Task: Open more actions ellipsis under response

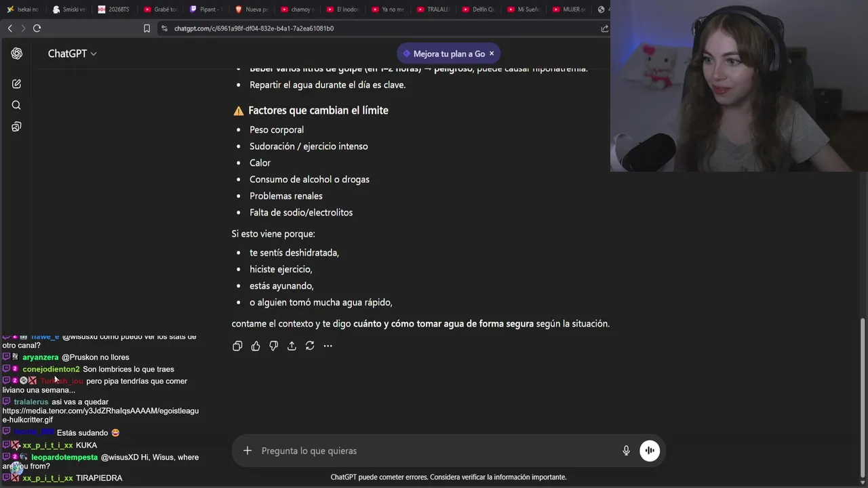Action: pyautogui.click(x=328, y=346)
